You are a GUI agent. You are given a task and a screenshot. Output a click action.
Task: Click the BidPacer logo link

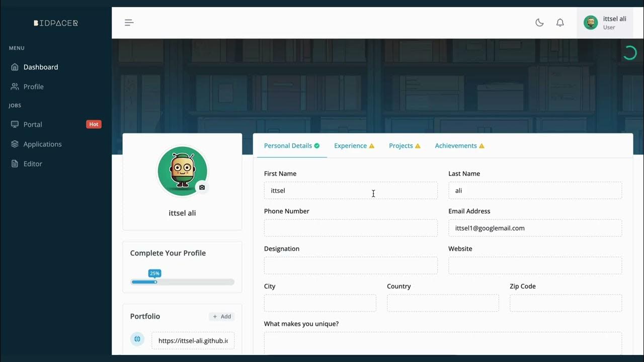[x=56, y=23]
